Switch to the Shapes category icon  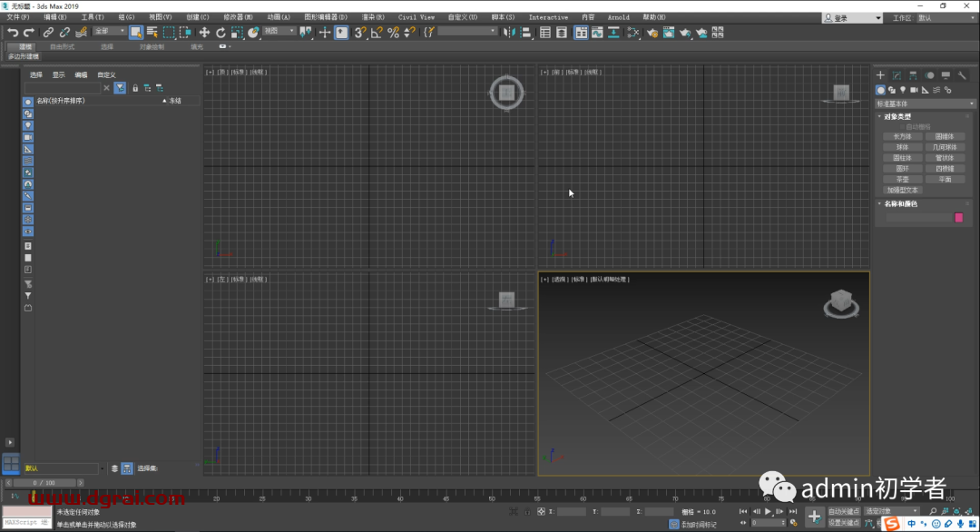tap(892, 90)
